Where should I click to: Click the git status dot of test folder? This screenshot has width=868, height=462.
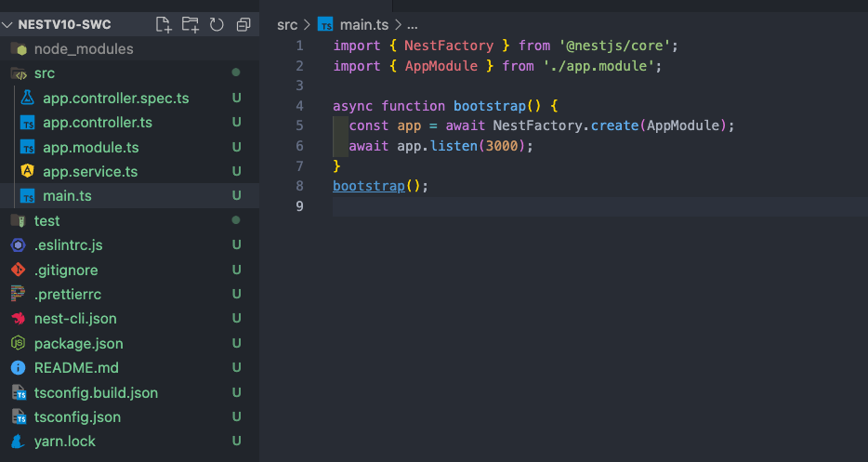coord(236,220)
